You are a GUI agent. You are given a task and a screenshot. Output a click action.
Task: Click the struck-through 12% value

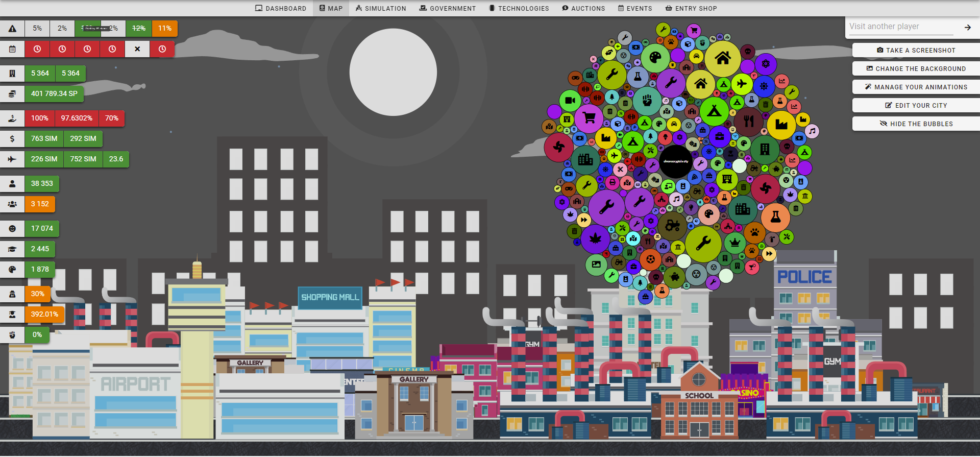(139, 29)
